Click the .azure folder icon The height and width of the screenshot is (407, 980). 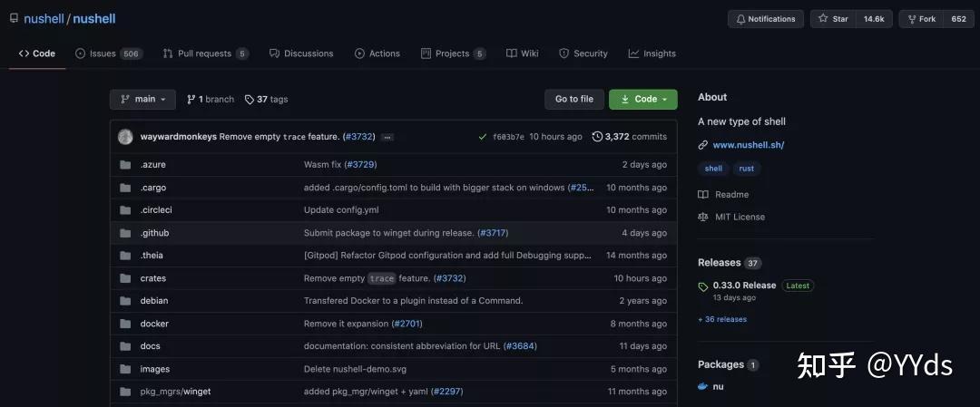pyautogui.click(x=125, y=165)
